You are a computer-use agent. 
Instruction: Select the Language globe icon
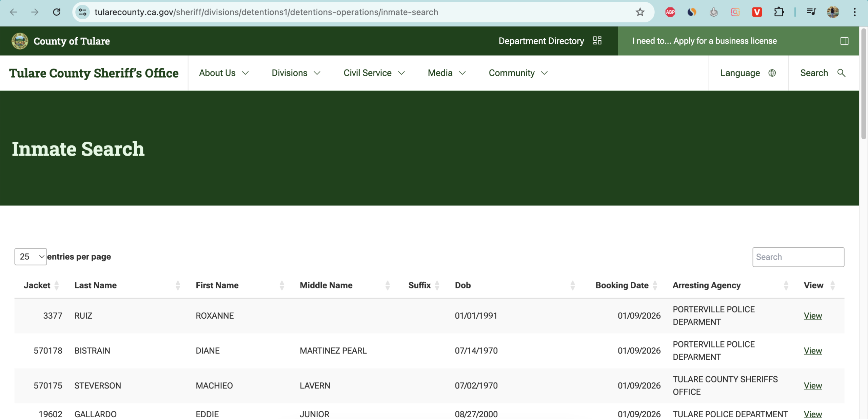click(x=772, y=73)
